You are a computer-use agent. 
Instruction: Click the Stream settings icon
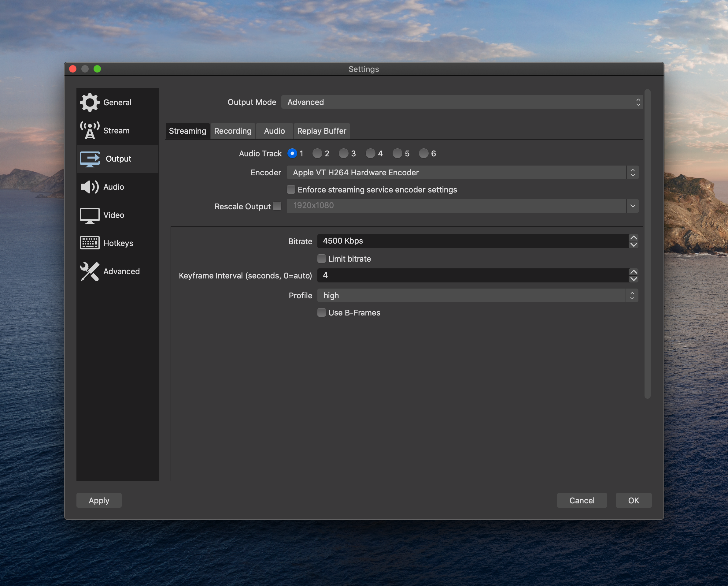pos(90,130)
